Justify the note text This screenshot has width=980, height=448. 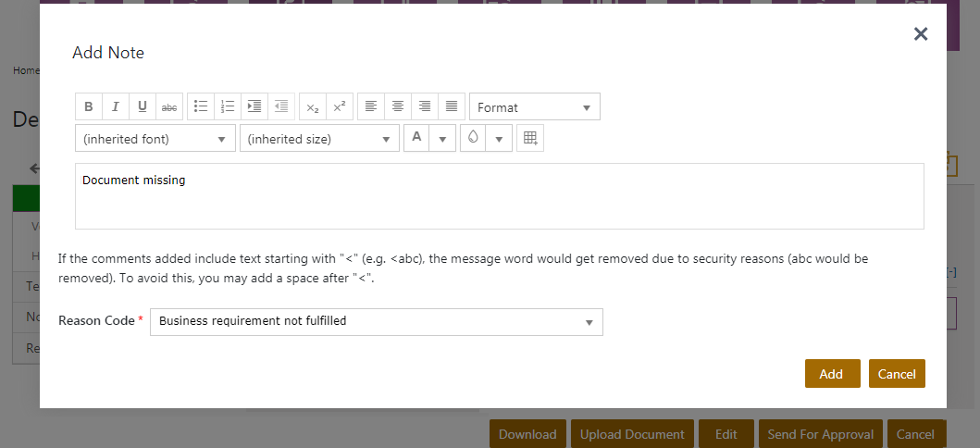452,107
